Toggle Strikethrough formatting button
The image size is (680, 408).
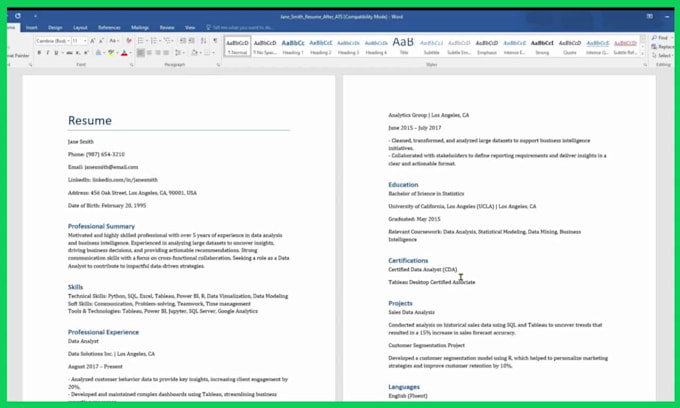point(69,53)
